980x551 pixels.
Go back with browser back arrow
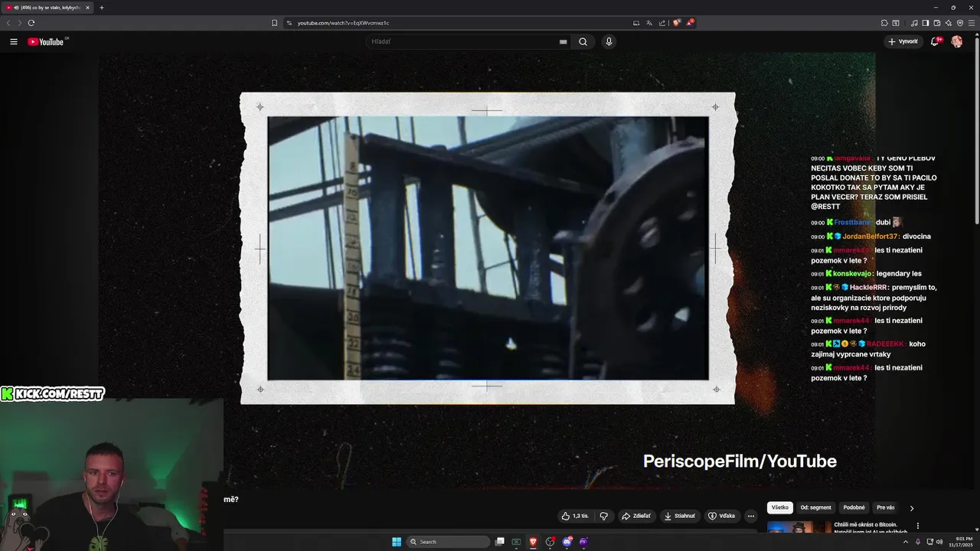point(8,23)
